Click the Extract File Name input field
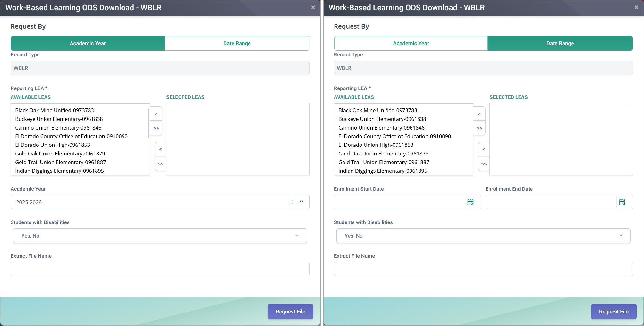This screenshot has height=326, width=644. [x=160, y=269]
